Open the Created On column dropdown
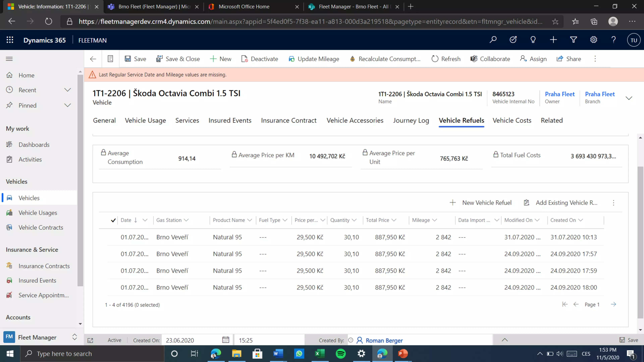Viewport: 644px width, 362px height. tap(580, 220)
